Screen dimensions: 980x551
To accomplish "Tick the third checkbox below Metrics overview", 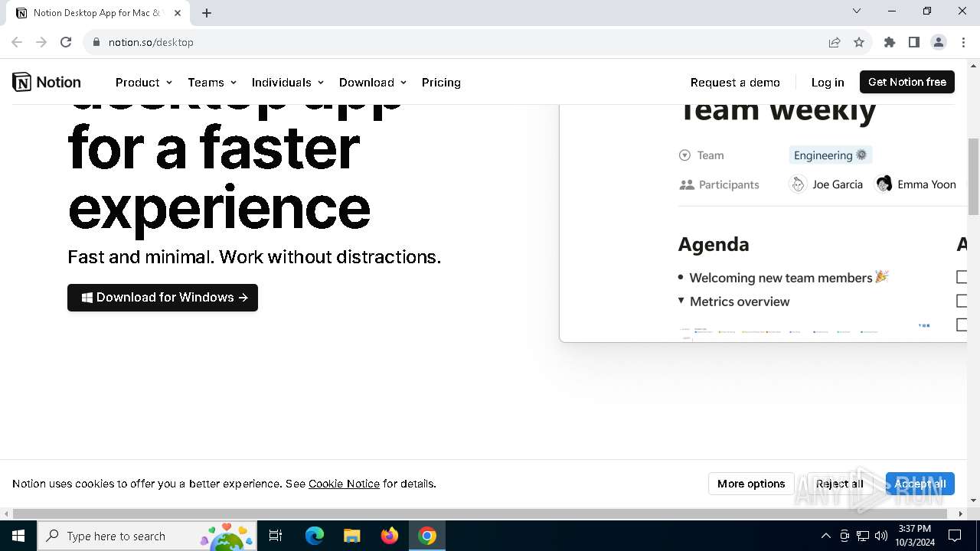I will click(x=962, y=324).
